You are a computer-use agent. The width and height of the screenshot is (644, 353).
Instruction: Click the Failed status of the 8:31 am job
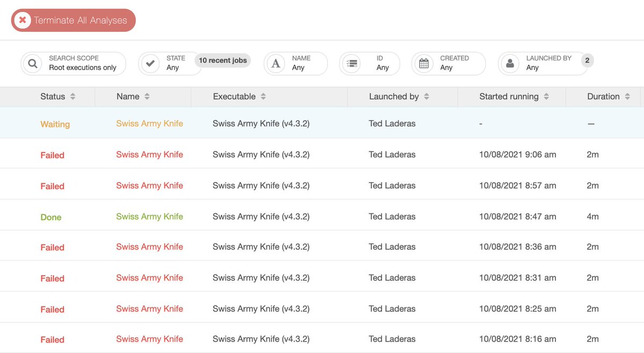tap(53, 279)
